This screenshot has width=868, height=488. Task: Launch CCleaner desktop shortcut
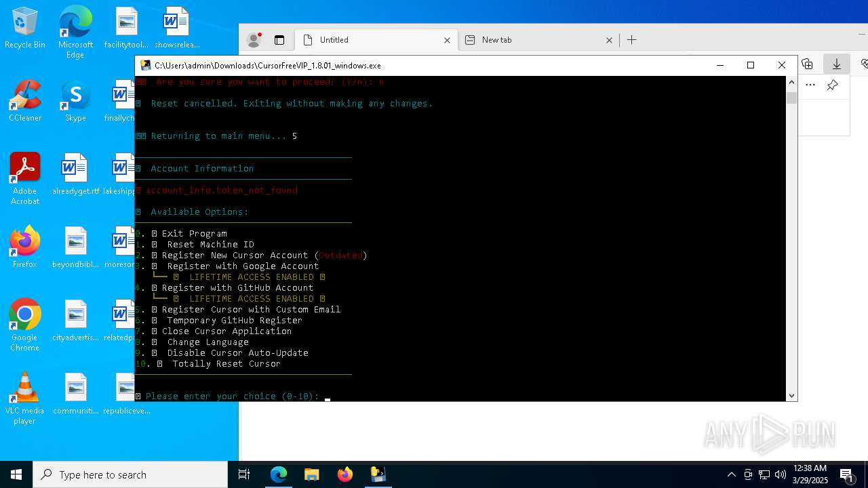tap(24, 101)
